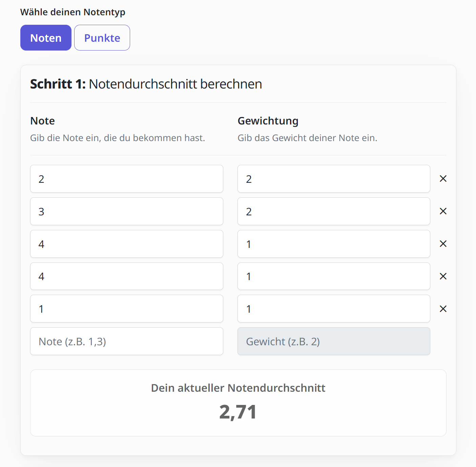Viewport: 476px width, 467px height.
Task: Click the fifth row Gewichtung input
Action: (334, 309)
